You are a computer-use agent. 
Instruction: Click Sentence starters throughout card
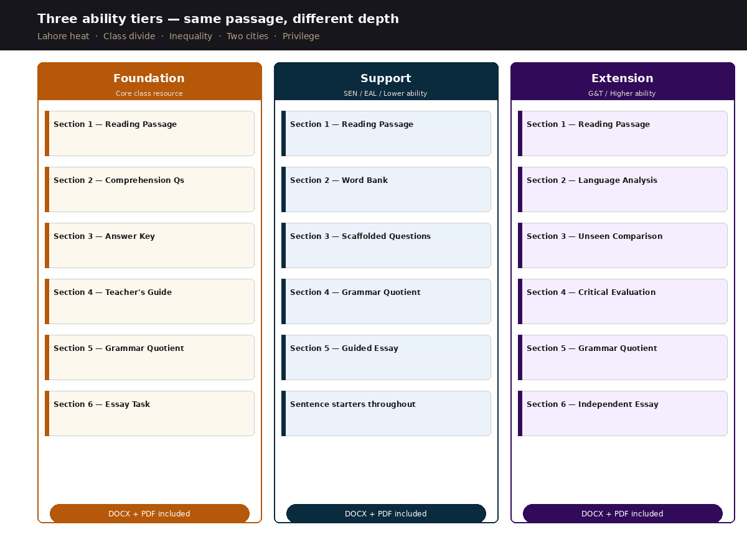coord(386,414)
